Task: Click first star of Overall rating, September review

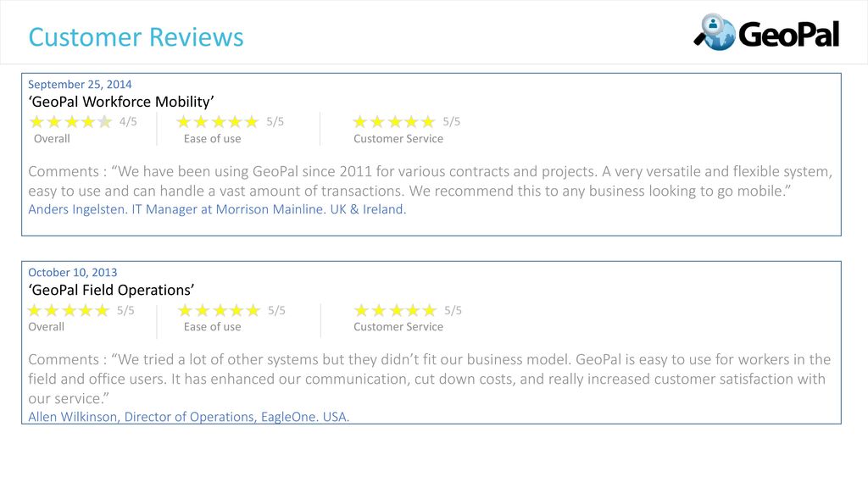Action: 36,122
